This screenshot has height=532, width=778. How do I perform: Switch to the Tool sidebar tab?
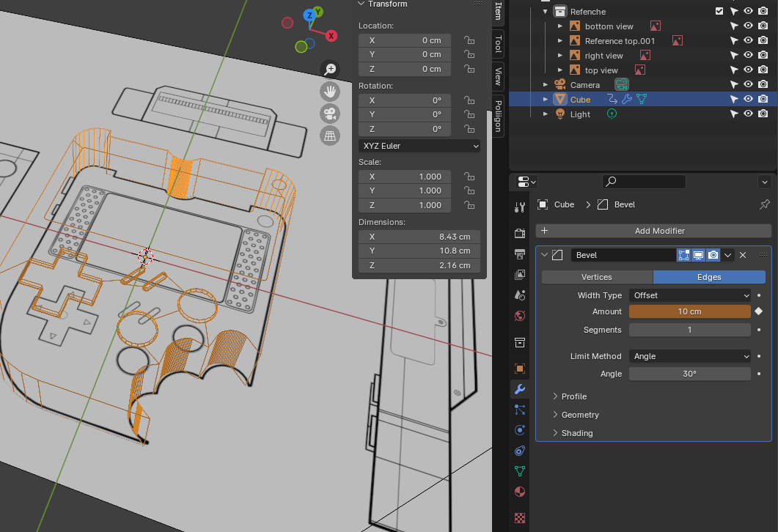click(499, 43)
